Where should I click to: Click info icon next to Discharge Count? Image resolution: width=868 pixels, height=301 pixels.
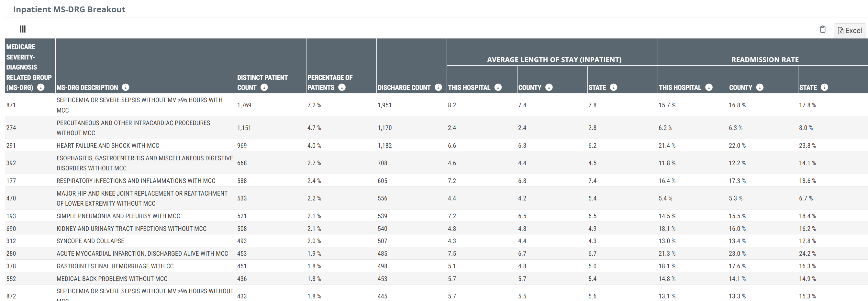tap(438, 88)
